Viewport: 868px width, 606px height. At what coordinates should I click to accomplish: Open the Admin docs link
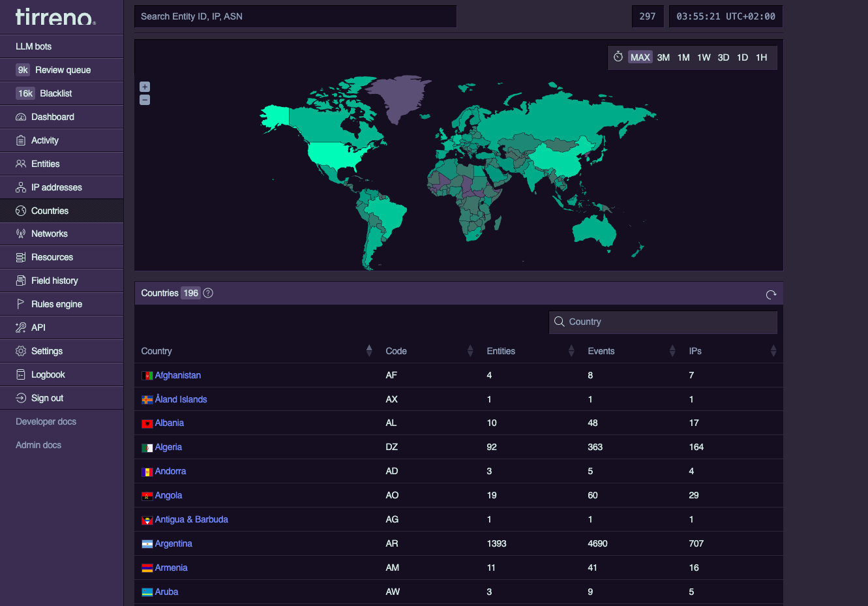tap(38, 445)
